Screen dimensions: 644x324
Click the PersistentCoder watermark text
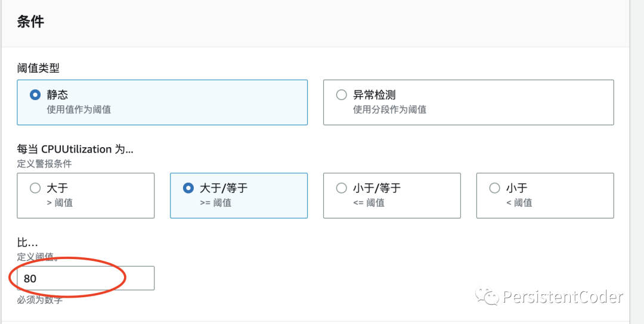tap(562, 296)
